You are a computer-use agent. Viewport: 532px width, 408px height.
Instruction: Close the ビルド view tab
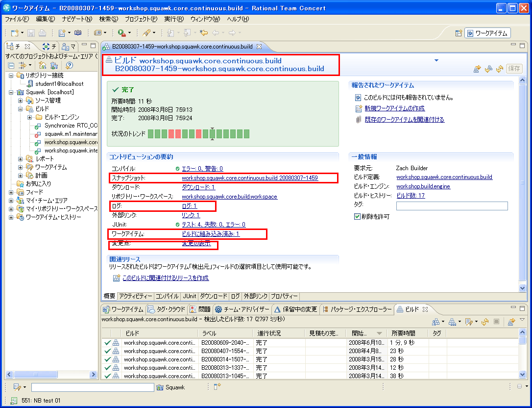pos(425,309)
